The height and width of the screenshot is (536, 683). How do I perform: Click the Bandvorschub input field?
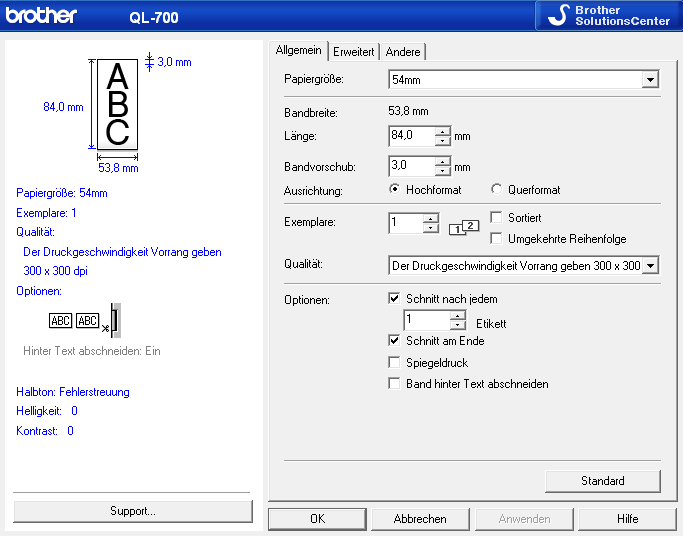pyautogui.click(x=412, y=166)
